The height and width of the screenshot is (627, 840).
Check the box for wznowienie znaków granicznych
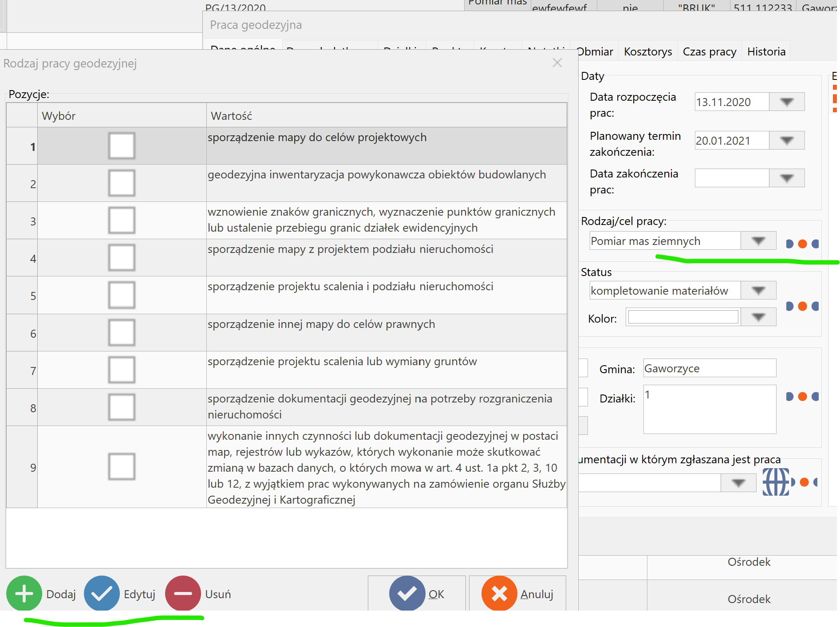click(122, 220)
